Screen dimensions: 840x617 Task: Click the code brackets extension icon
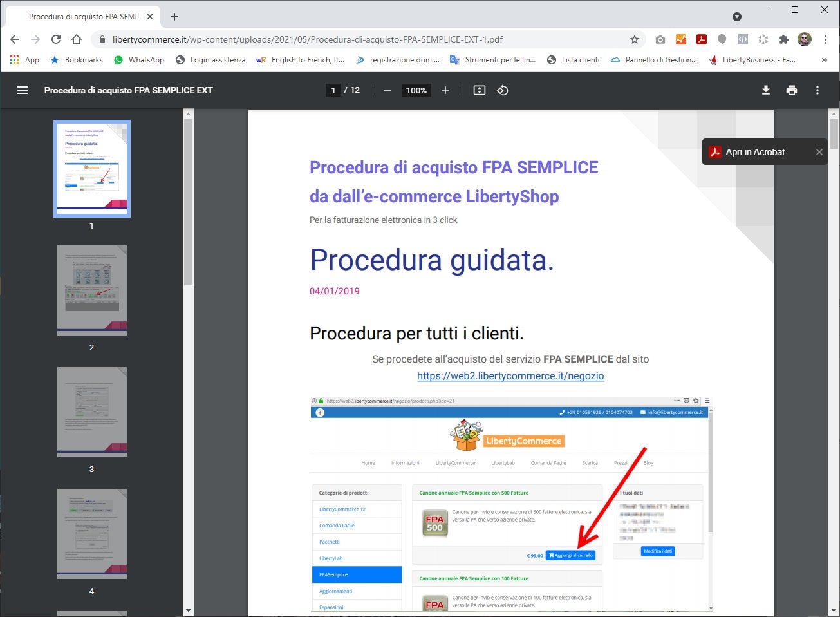743,39
